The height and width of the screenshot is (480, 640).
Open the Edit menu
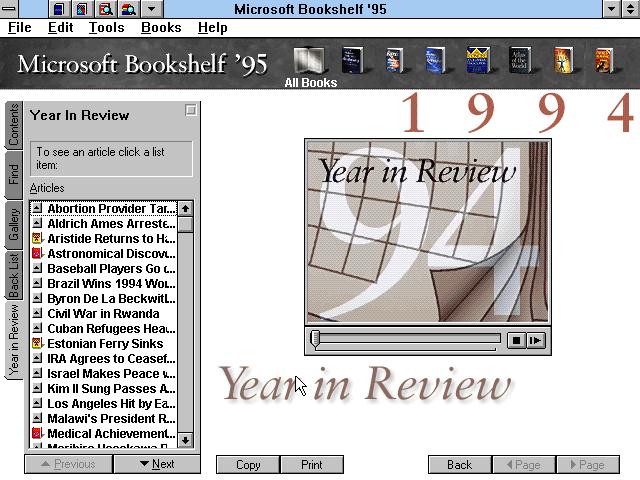click(x=60, y=27)
